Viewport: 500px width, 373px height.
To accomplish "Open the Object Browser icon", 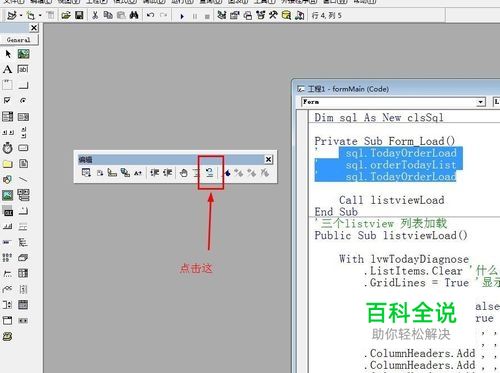I will 261,15.
